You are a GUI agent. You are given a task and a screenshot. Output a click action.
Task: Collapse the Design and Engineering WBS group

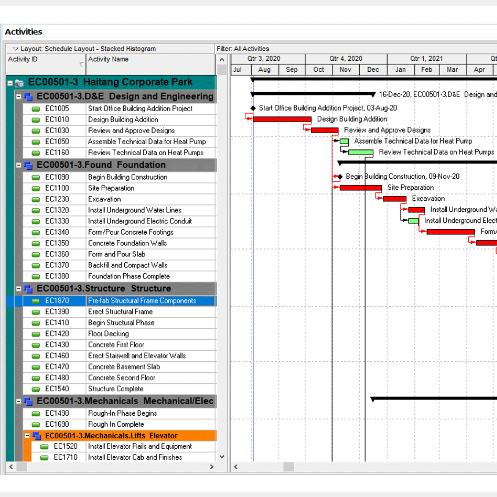[19, 97]
